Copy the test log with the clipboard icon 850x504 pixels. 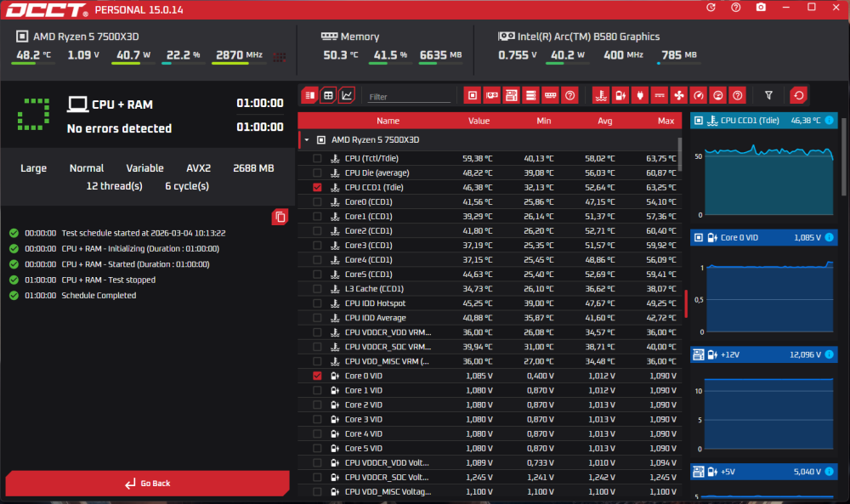(280, 218)
